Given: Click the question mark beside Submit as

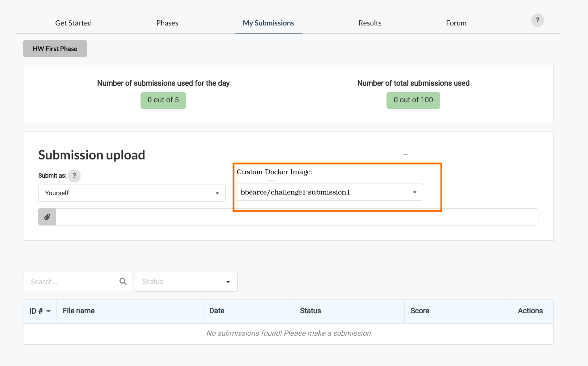Looking at the screenshot, I should click(74, 176).
